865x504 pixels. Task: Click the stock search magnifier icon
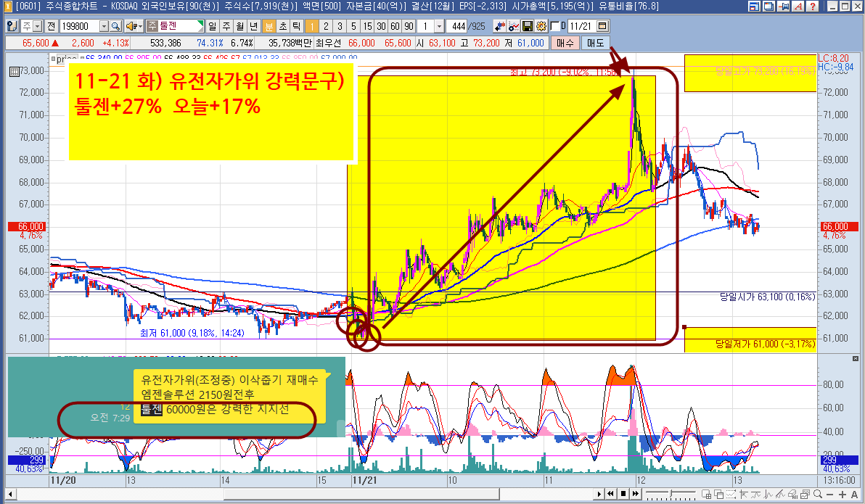pyautogui.click(x=115, y=26)
